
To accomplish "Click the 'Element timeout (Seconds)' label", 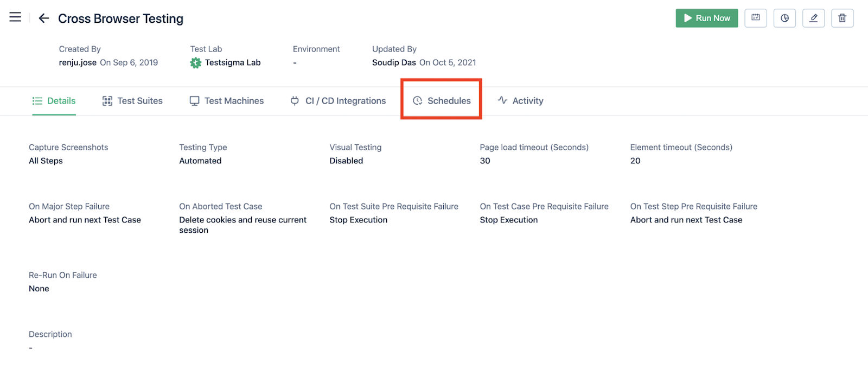I will coord(681,147).
